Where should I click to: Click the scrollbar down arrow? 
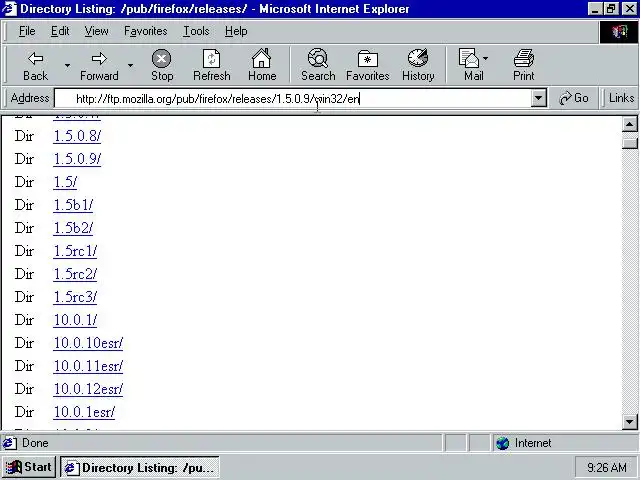629,421
